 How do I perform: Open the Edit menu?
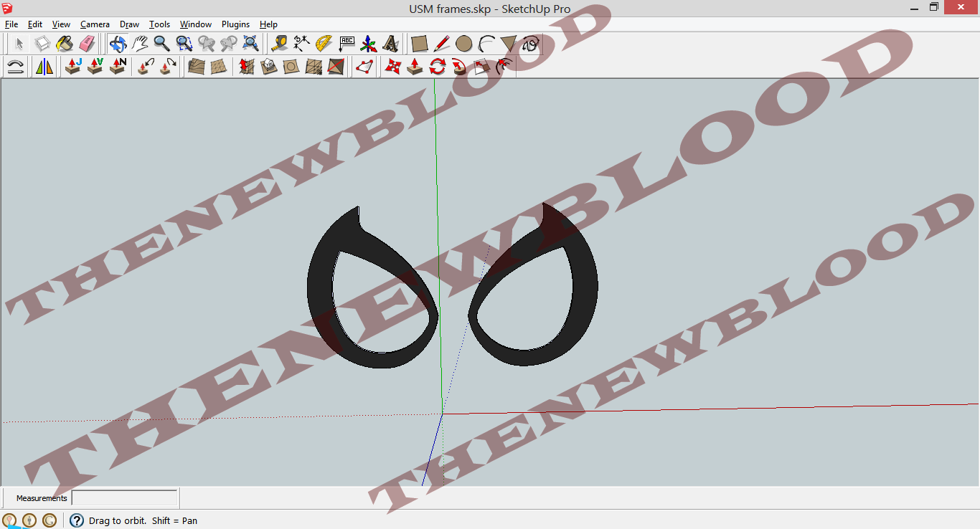coord(35,24)
